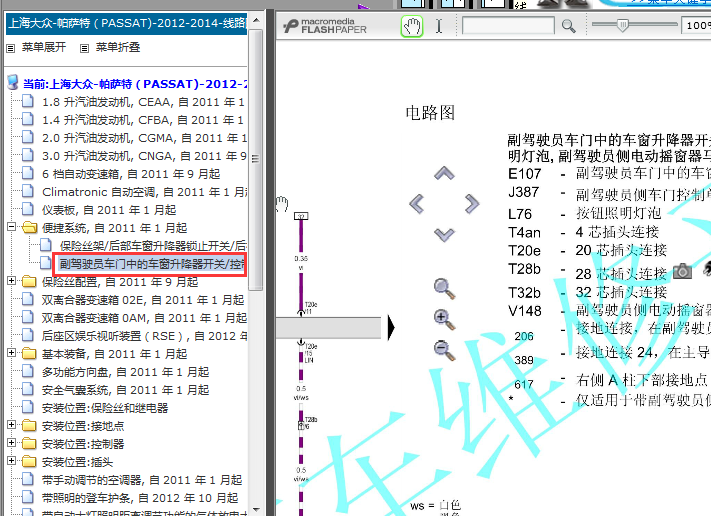This screenshot has height=516, width=711.
Task: Expand the 安装位置:接地点 folder
Action: [x=11, y=425]
